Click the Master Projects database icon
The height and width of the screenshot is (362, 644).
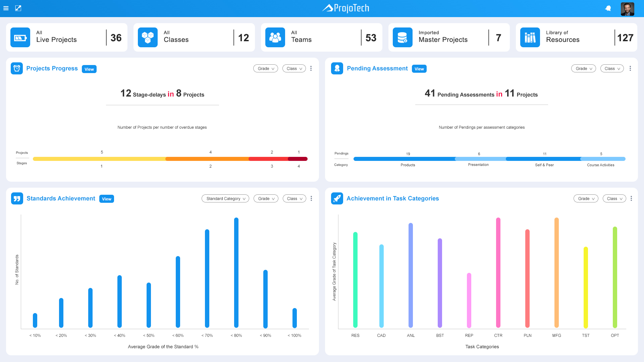(x=402, y=38)
